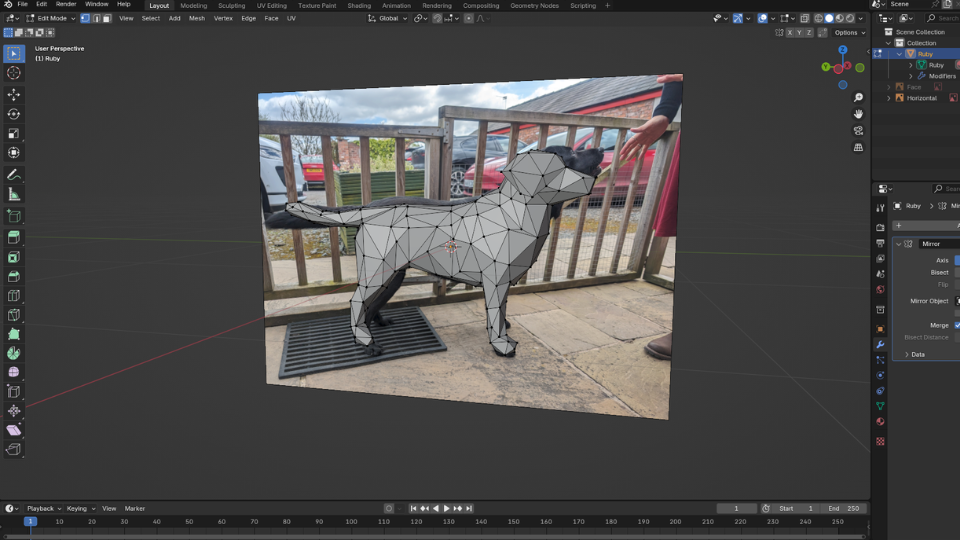Open the Playback popover in timeline
This screenshot has height=540, width=960.
coord(43,509)
